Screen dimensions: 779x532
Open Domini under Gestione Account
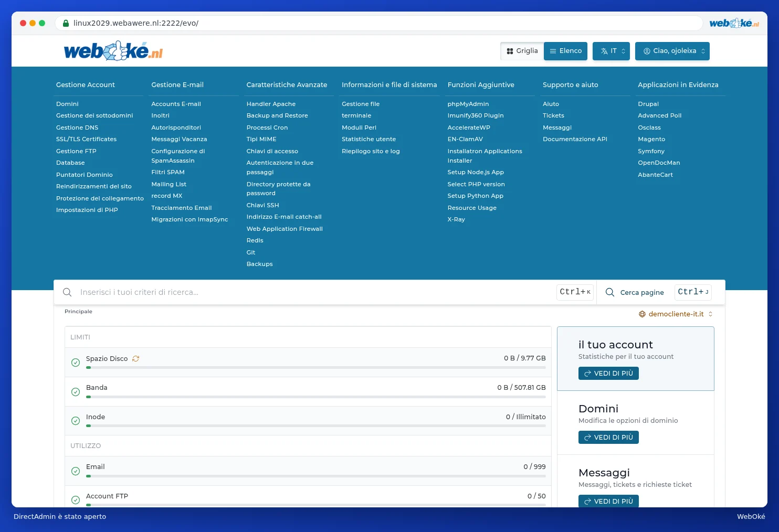67,104
